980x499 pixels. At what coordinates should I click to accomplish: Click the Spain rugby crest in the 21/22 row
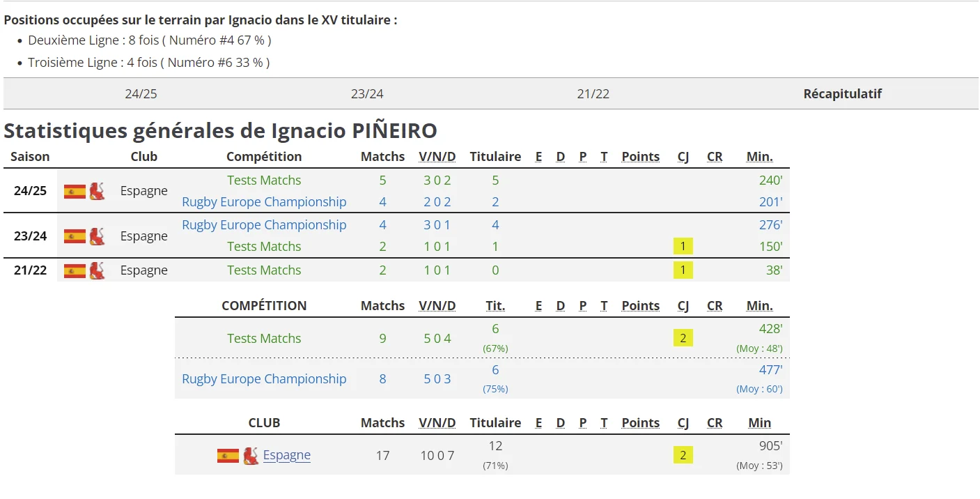pos(97,270)
